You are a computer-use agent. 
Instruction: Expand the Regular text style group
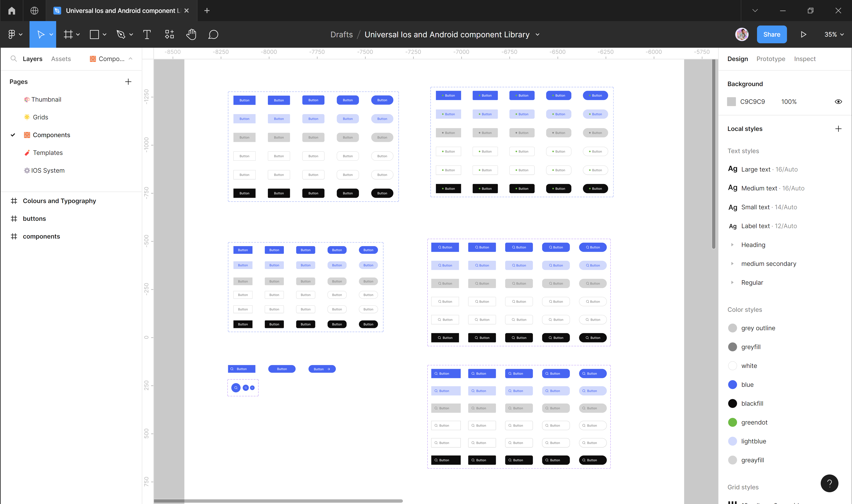732,283
